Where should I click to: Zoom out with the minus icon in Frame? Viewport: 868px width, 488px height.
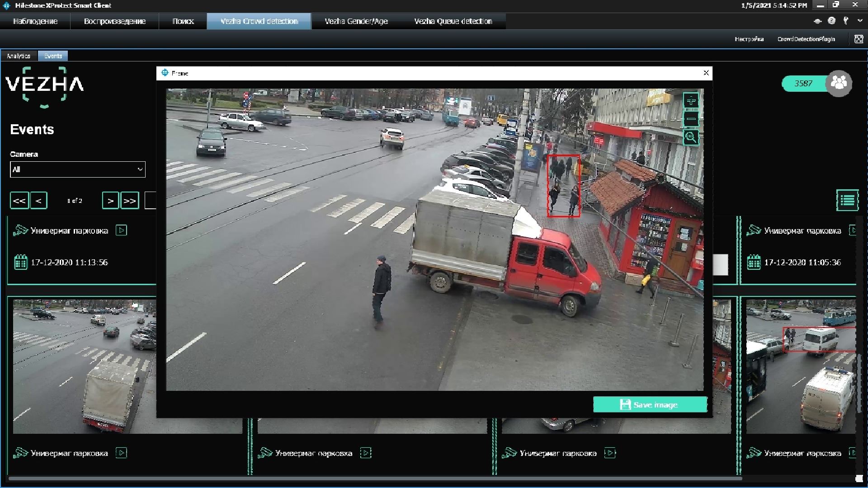coord(691,119)
